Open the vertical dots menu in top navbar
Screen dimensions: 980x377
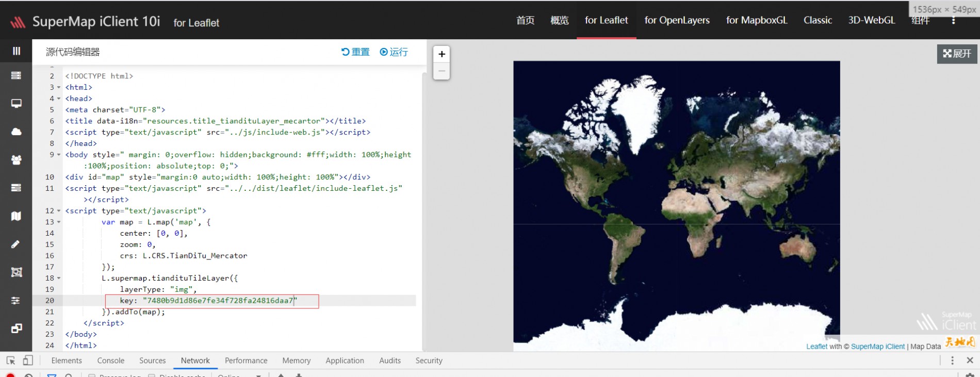[x=953, y=21]
